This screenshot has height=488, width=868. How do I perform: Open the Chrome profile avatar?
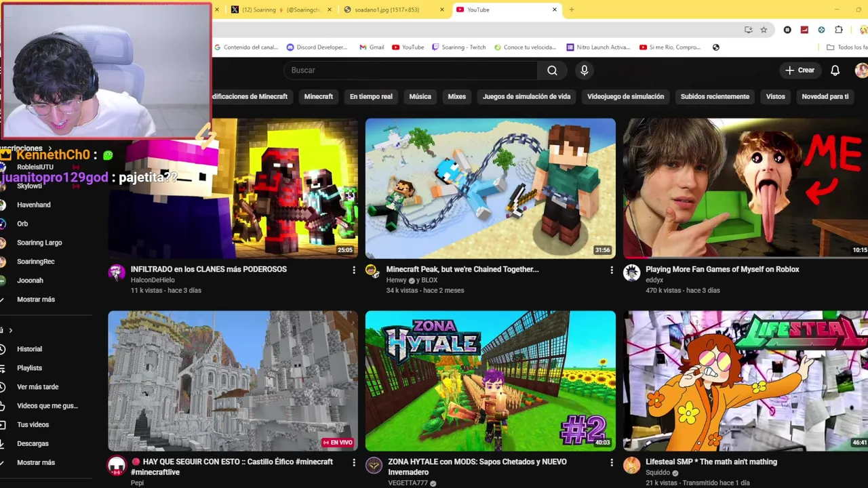(863, 30)
